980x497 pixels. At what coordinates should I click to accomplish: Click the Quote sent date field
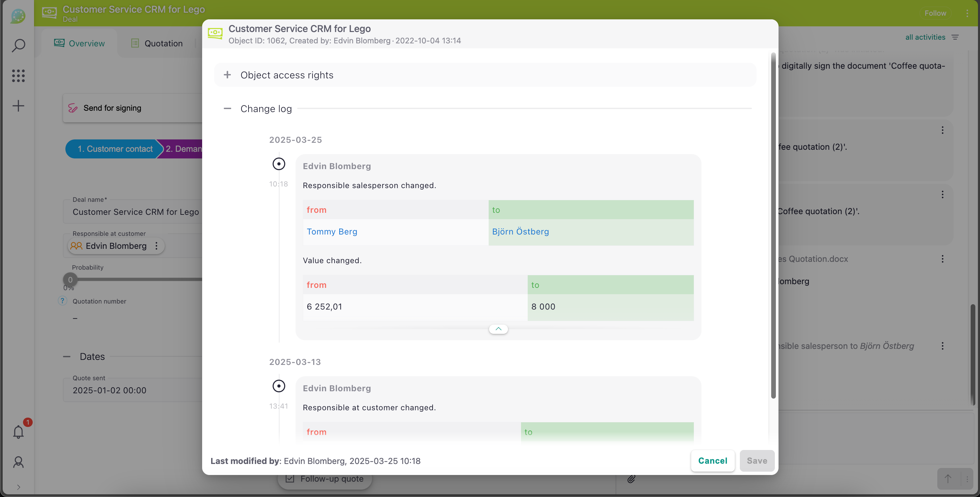pyautogui.click(x=132, y=390)
